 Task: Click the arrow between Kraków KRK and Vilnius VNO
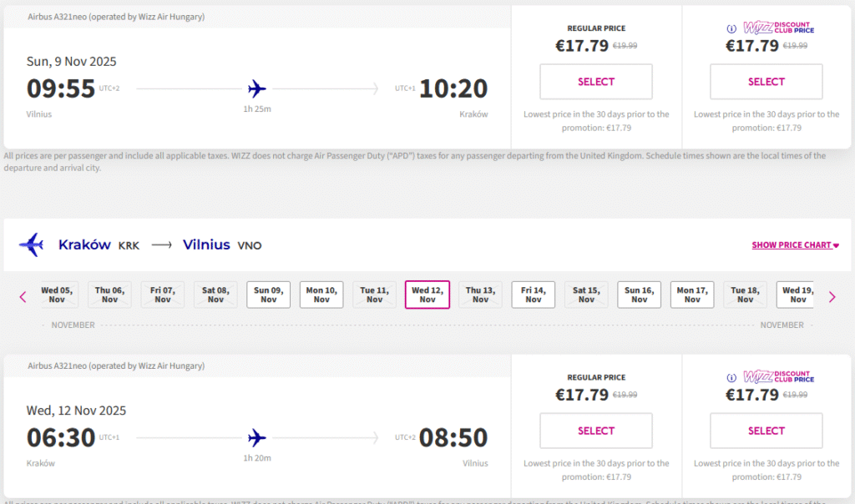pos(161,245)
